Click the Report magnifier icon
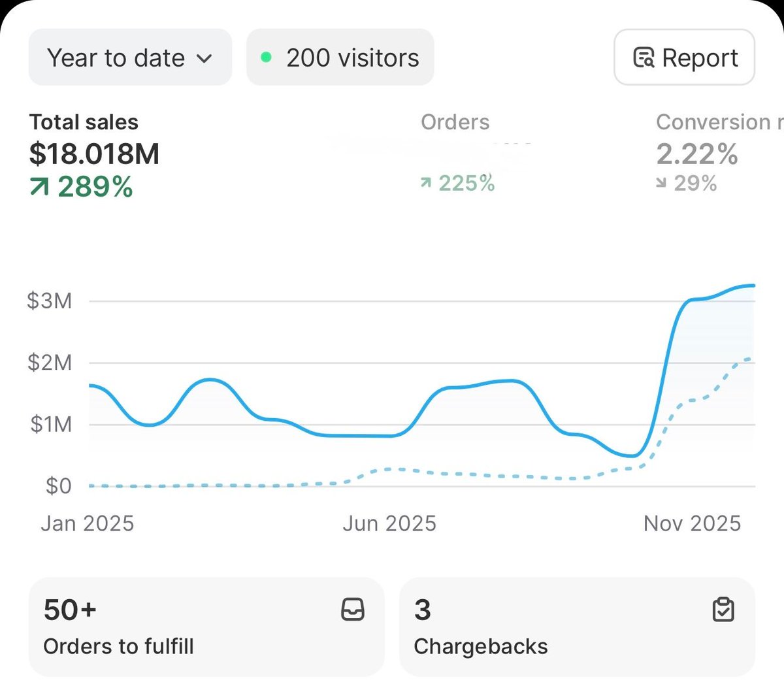The height and width of the screenshot is (690, 784). click(x=644, y=58)
